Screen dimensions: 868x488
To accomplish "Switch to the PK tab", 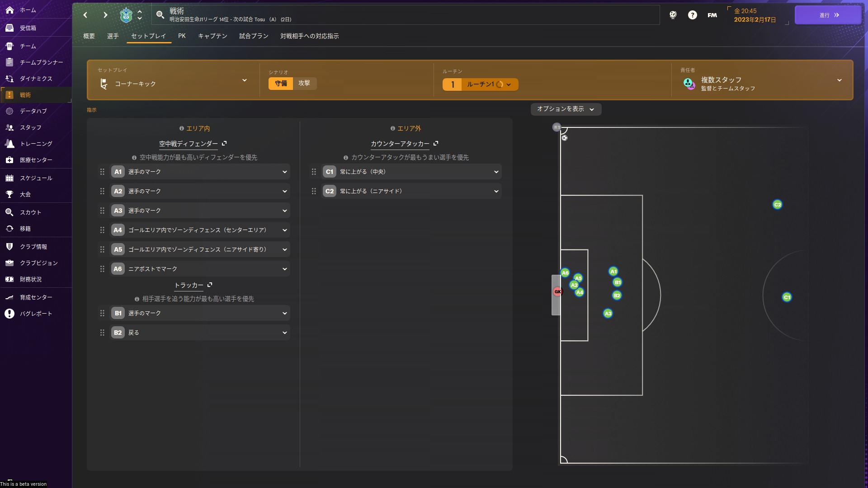I will pyautogui.click(x=182, y=36).
